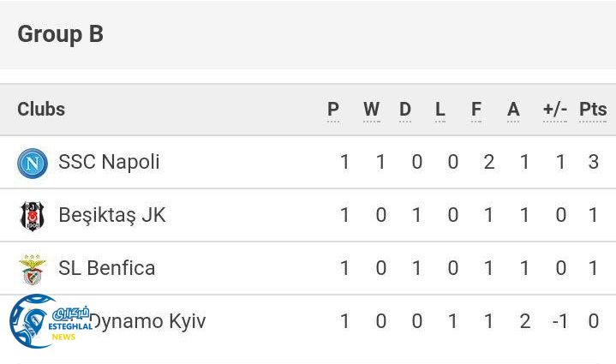The width and height of the screenshot is (616, 364).
Task: Click the W (wins) column header
Action: (371, 110)
